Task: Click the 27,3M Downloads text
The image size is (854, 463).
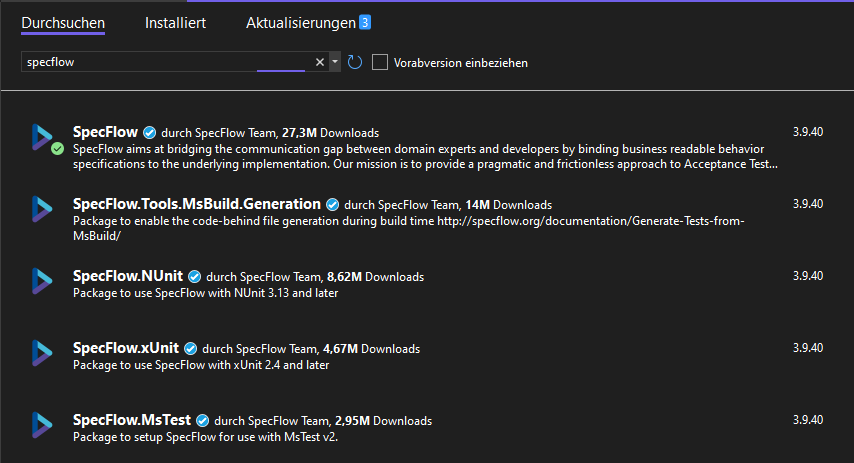Action: tap(330, 133)
